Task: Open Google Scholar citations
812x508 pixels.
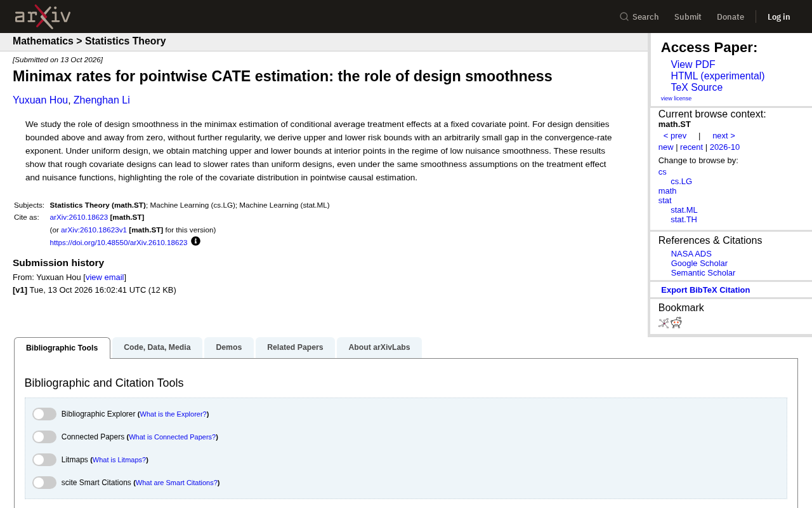Action: point(699,264)
